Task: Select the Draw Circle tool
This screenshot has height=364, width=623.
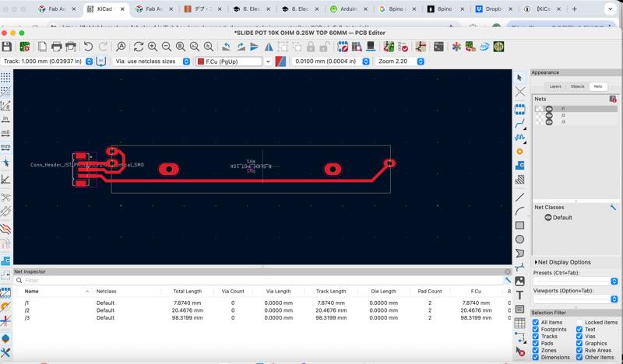Action: (519, 240)
